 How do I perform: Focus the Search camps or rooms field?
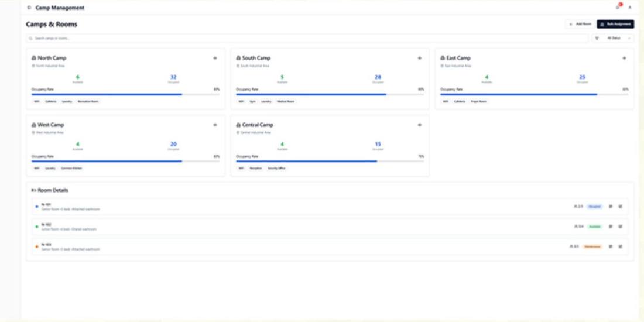pos(307,38)
